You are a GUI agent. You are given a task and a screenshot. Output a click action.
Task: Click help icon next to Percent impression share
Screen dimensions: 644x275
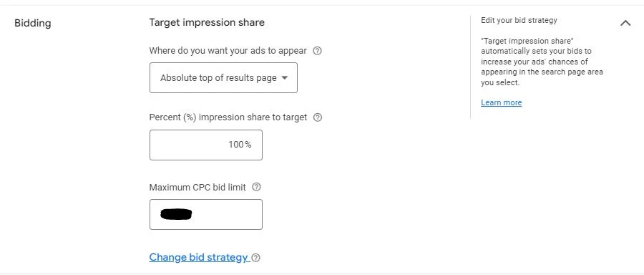point(318,117)
